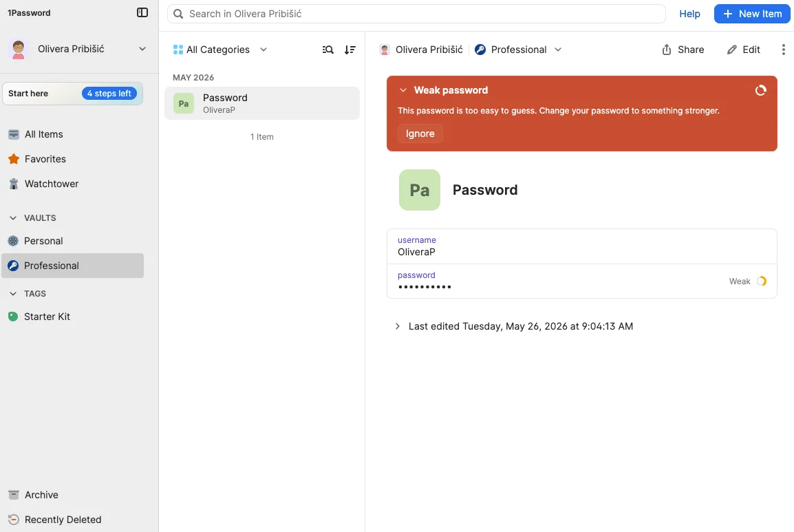
Task: Click the 'Password' item title heading
Action: (x=485, y=190)
